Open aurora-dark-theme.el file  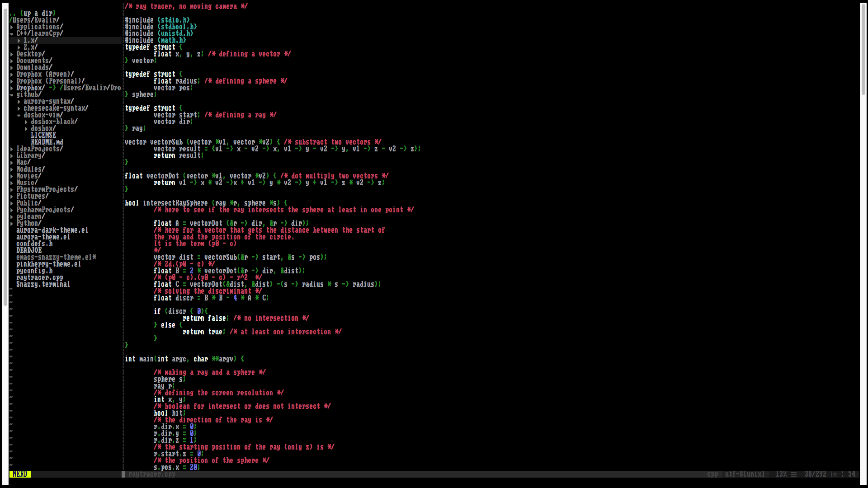(x=52, y=230)
